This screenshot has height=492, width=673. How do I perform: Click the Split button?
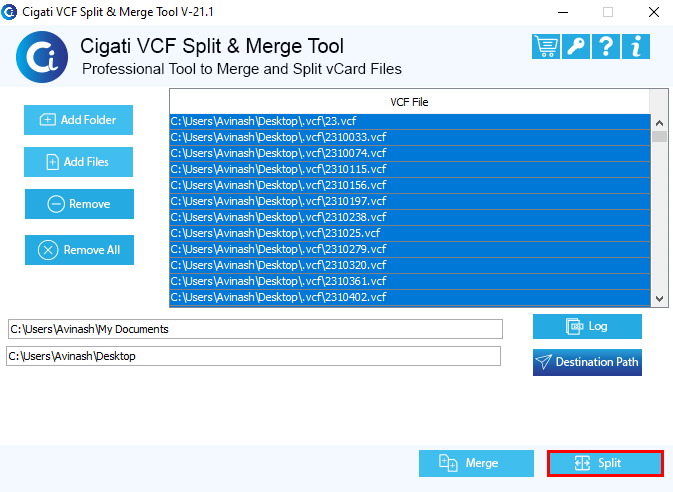pyautogui.click(x=605, y=463)
